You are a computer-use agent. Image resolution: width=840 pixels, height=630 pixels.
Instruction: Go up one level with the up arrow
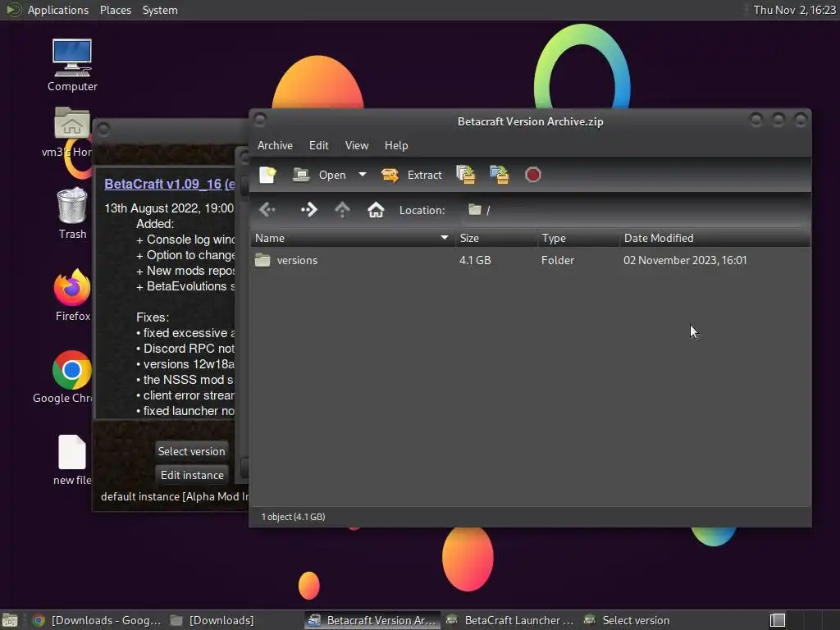[342, 209]
